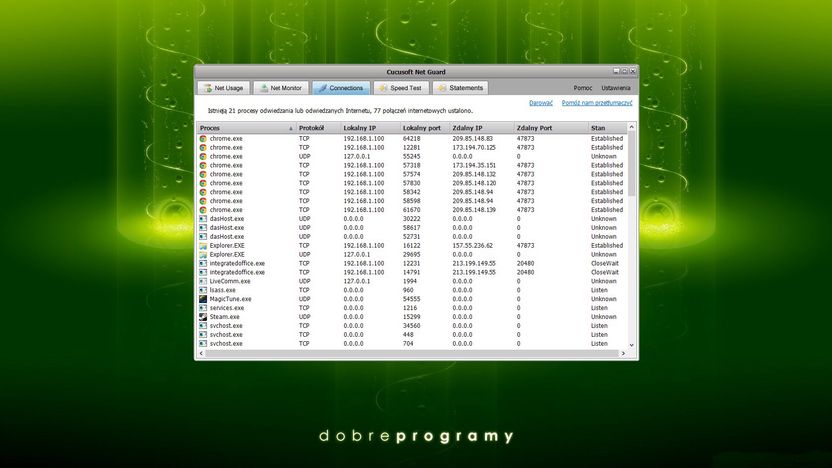The height and width of the screenshot is (468, 832).
Task: Click the MagicTune.exe process name
Action: (x=230, y=299)
